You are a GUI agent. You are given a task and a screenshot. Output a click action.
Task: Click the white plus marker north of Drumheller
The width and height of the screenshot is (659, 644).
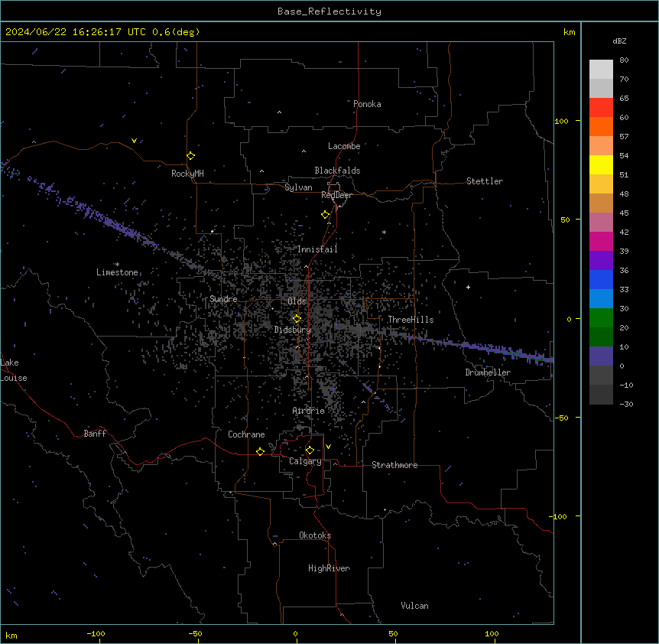[x=468, y=287]
